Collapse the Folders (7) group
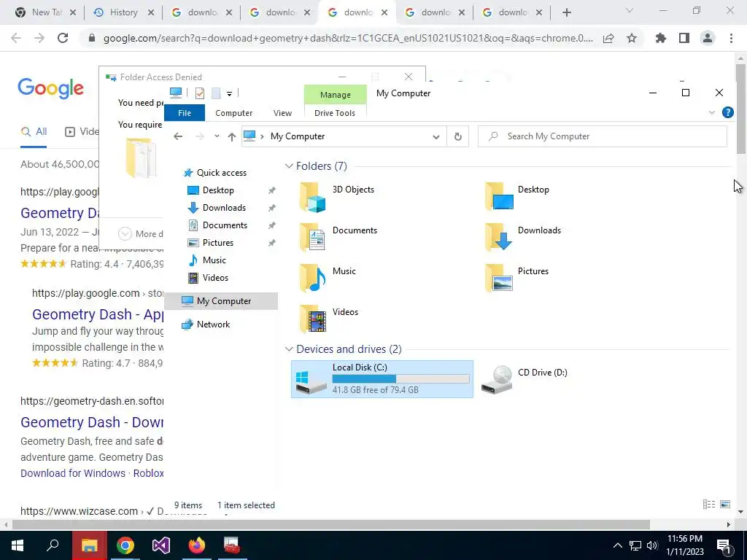 [x=289, y=166]
